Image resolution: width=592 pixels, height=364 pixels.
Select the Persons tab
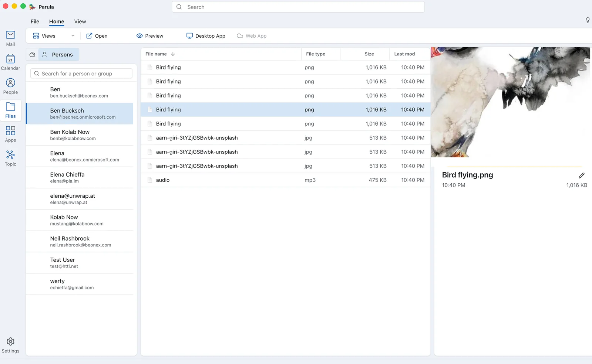pyautogui.click(x=58, y=55)
